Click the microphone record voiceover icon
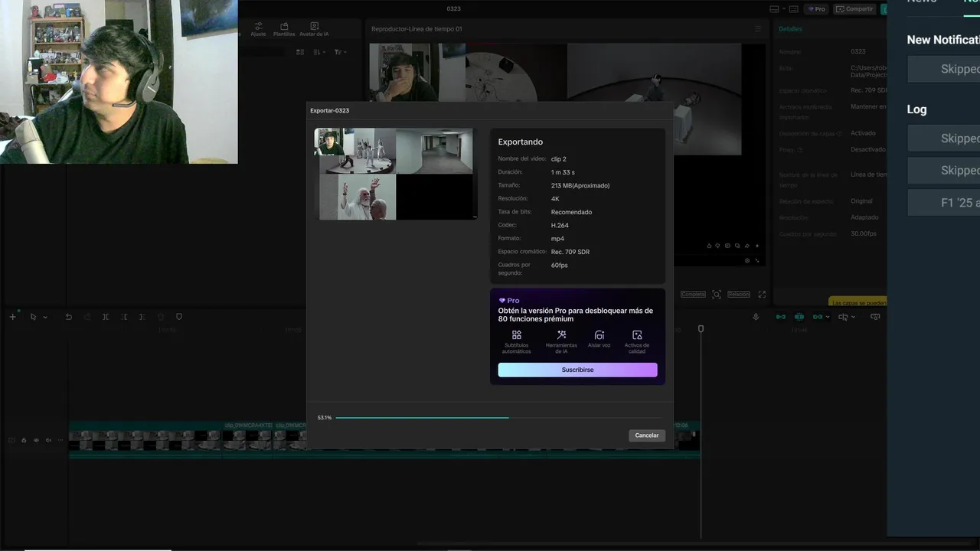The height and width of the screenshot is (551, 980). coord(756,317)
